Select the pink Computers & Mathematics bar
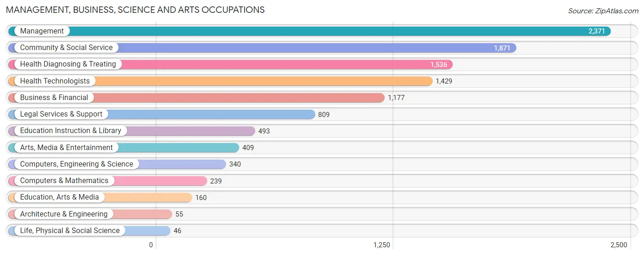This screenshot has width=644, height=256. [x=108, y=181]
